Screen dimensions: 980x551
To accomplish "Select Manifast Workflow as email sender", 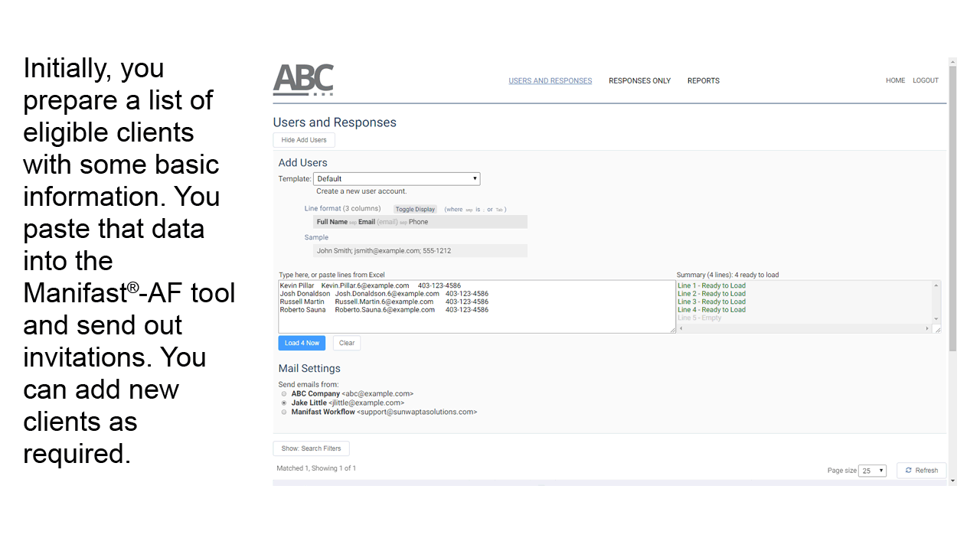I will tap(284, 412).
